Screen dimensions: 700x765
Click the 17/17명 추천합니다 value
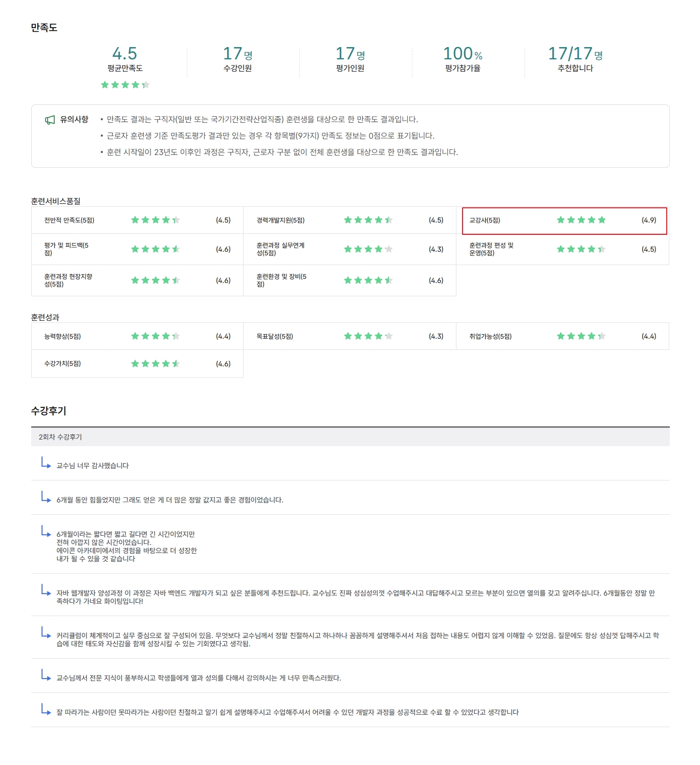pos(575,53)
